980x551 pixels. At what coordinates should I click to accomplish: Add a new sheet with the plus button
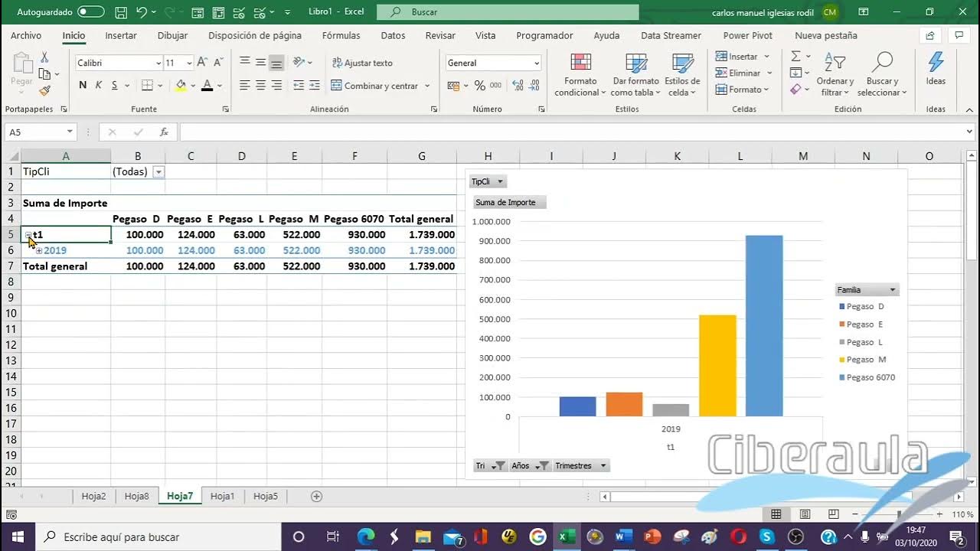316,496
